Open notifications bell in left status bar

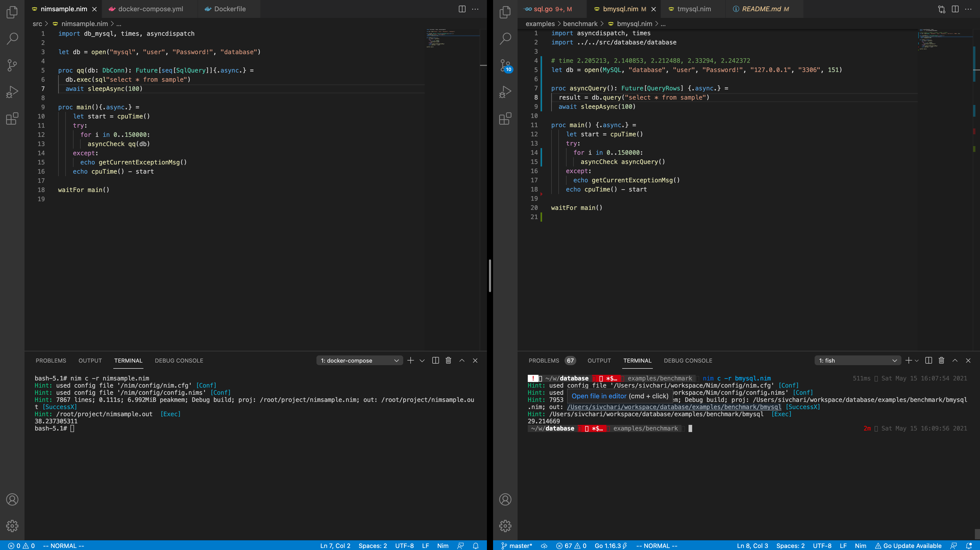point(475,546)
